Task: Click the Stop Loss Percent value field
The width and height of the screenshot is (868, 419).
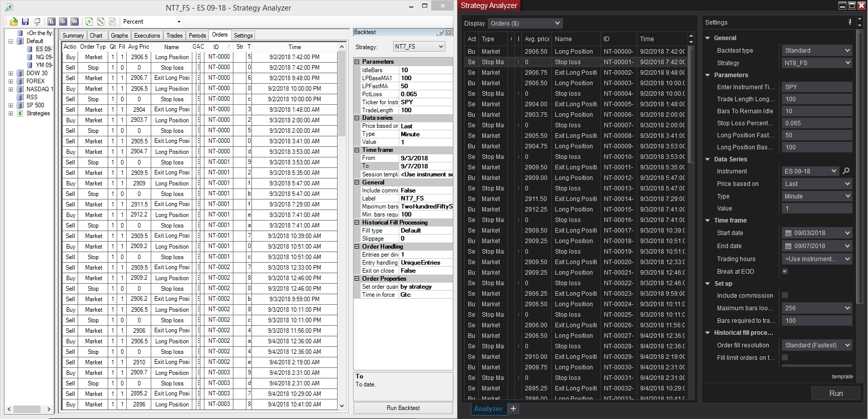Action: 817,123
